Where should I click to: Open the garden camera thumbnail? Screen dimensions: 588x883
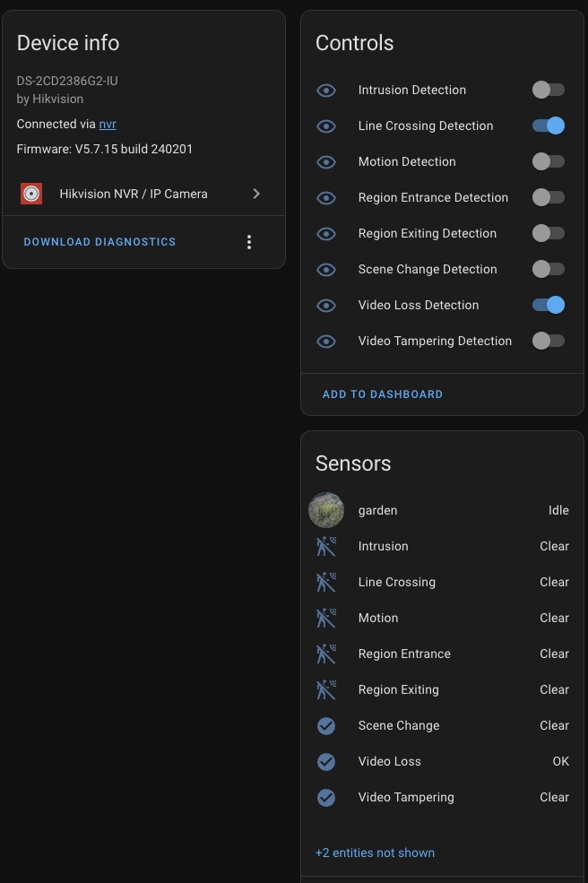point(326,510)
